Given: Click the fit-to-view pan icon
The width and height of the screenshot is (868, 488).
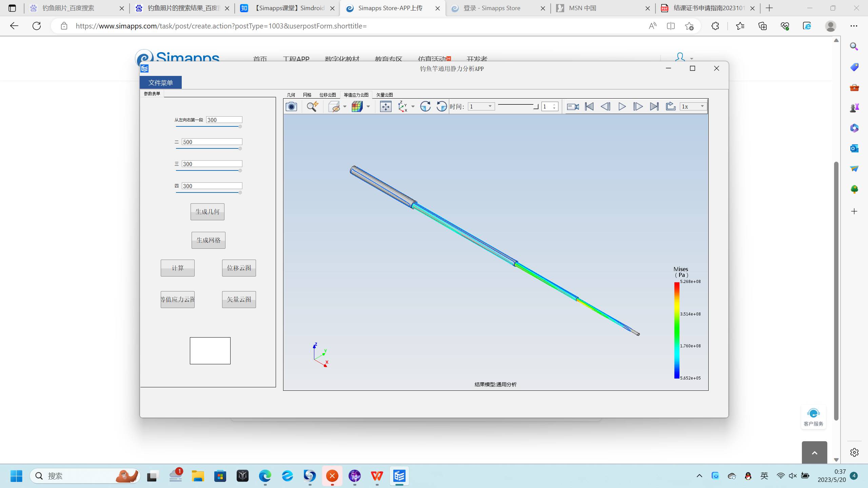Looking at the screenshot, I should (x=386, y=106).
